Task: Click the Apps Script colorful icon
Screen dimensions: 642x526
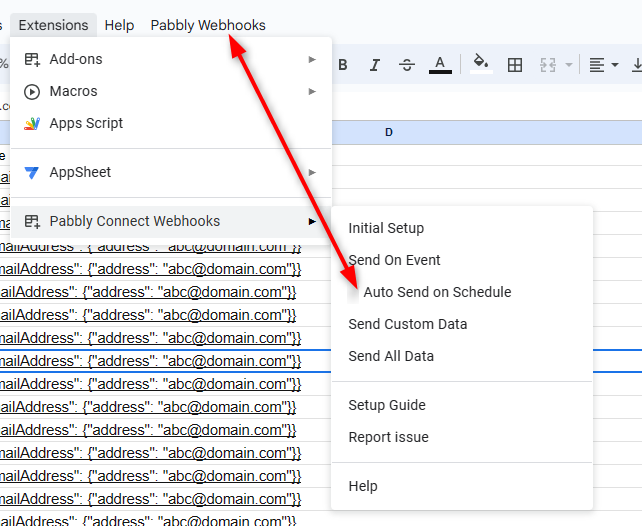Action: [32, 124]
